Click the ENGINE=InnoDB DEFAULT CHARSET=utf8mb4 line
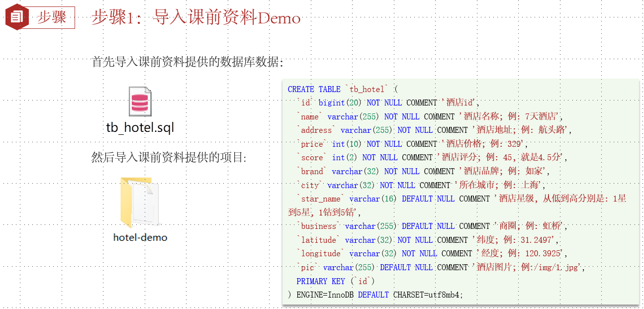644x309 pixels. (x=375, y=295)
